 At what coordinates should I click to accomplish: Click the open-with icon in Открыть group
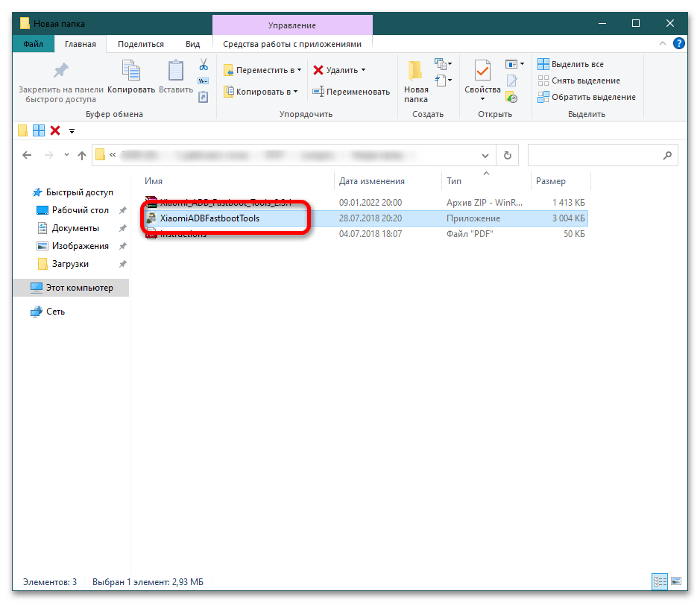pos(511,64)
